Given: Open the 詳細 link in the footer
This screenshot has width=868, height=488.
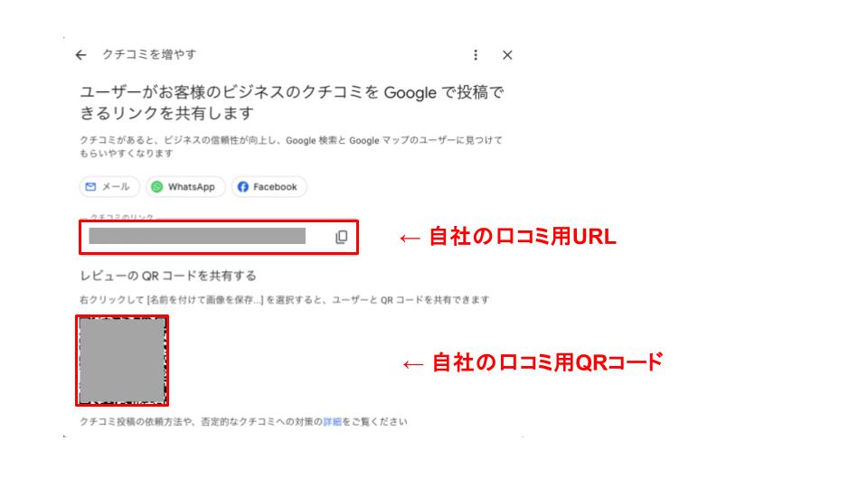Looking at the screenshot, I should pos(332,422).
